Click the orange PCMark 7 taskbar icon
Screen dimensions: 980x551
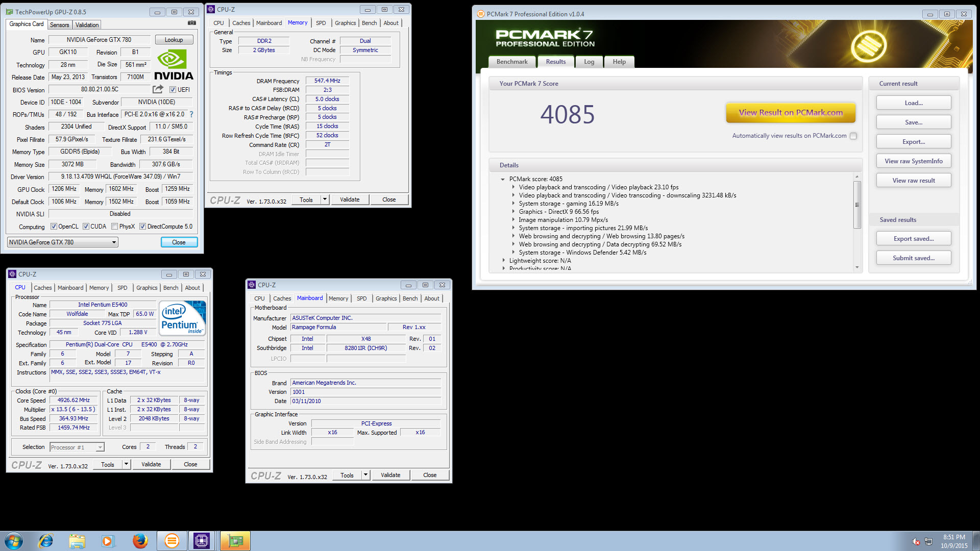172,541
